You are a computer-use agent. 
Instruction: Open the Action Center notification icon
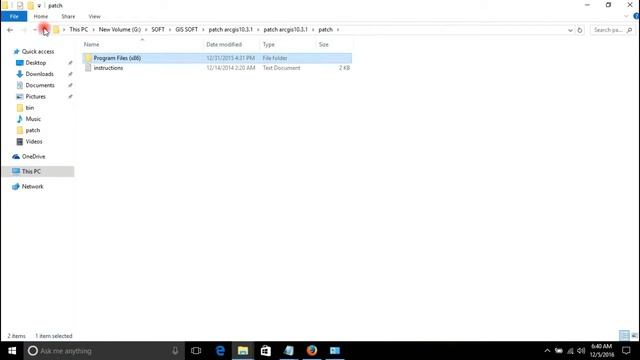coord(626,351)
